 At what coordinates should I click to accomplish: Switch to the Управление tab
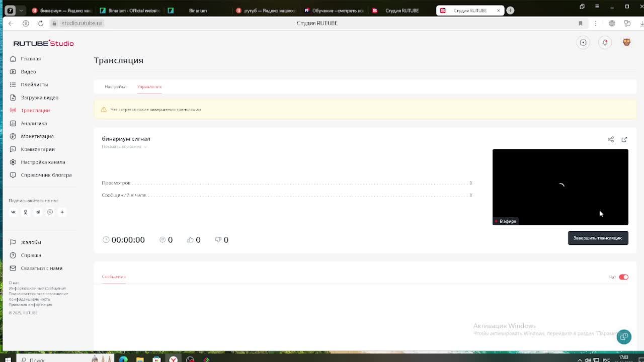point(149,87)
